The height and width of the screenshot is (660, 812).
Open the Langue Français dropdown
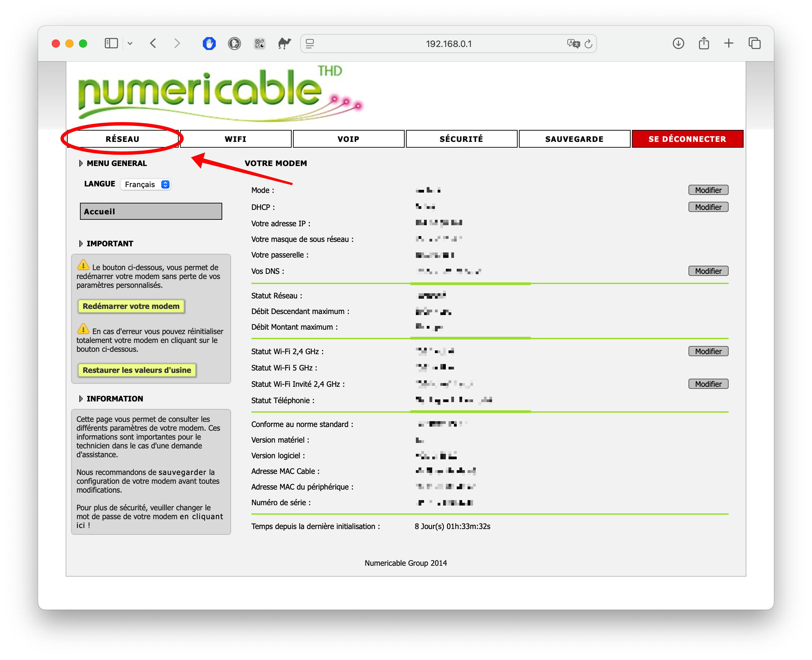(x=146, y=184)
